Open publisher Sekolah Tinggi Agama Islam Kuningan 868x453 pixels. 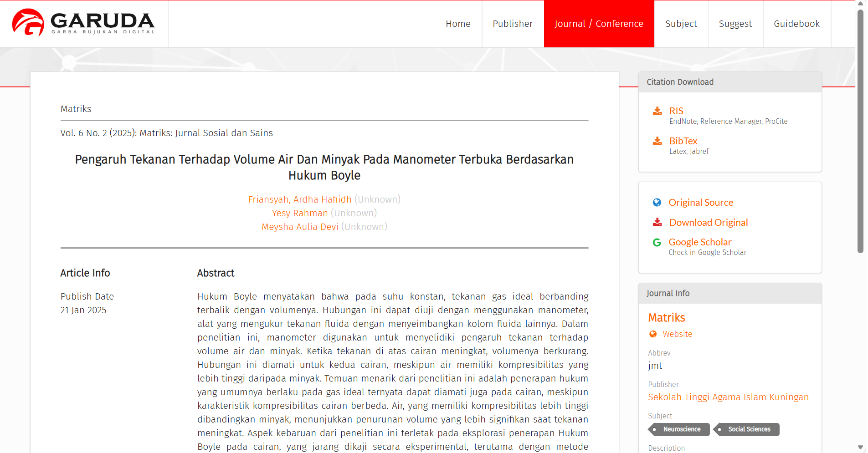point(728,397)
